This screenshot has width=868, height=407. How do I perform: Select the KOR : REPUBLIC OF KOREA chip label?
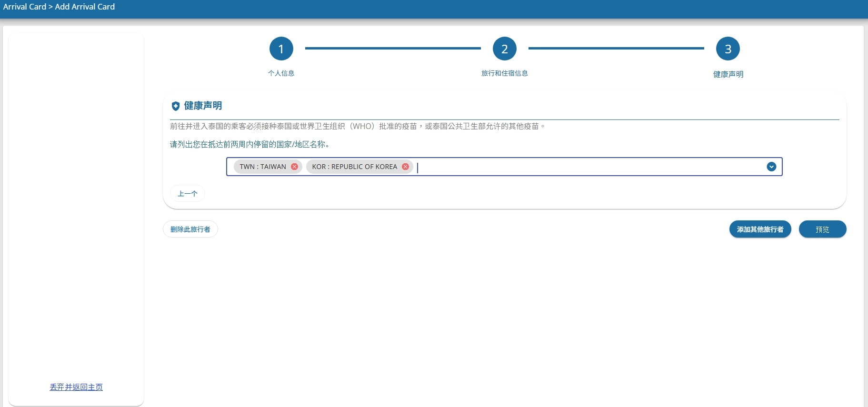coord(354,167)
